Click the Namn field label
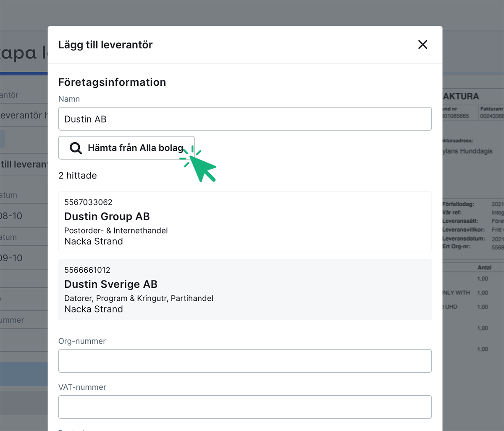The image size is (504, 431). point(69,99)
